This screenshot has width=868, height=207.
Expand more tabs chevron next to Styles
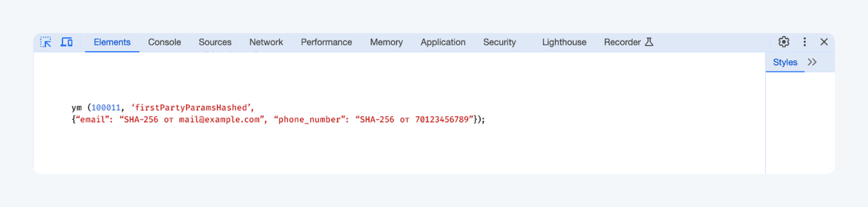(x=812, y=62)
